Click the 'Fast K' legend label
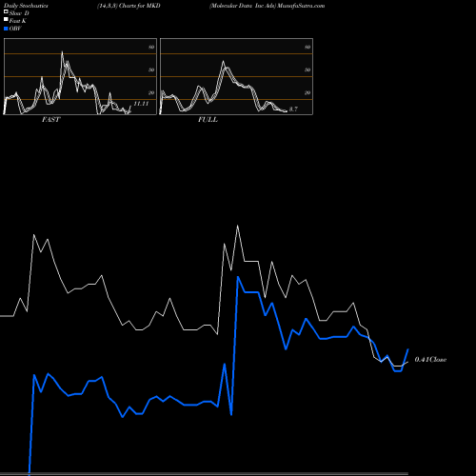Image resolution: width=476 pixels, height=476 pixels. point(18,21)
